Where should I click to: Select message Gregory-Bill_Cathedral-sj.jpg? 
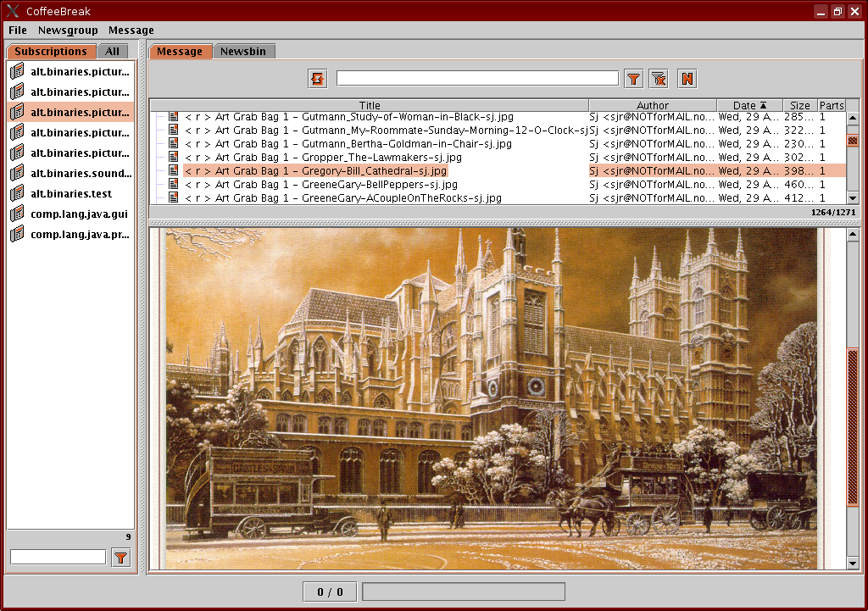tap(315, 170)
